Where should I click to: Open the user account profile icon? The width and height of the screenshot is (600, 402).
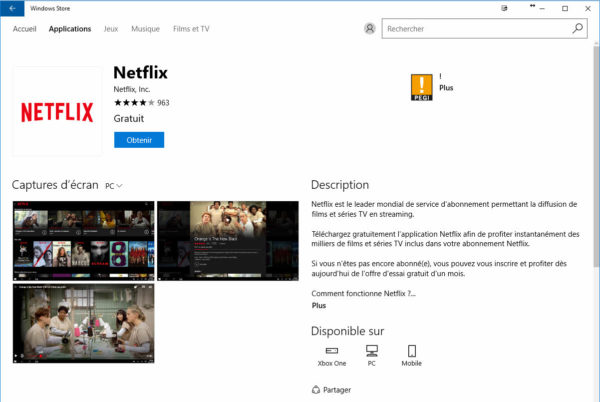pyautogui.click(x=371, y=29)
